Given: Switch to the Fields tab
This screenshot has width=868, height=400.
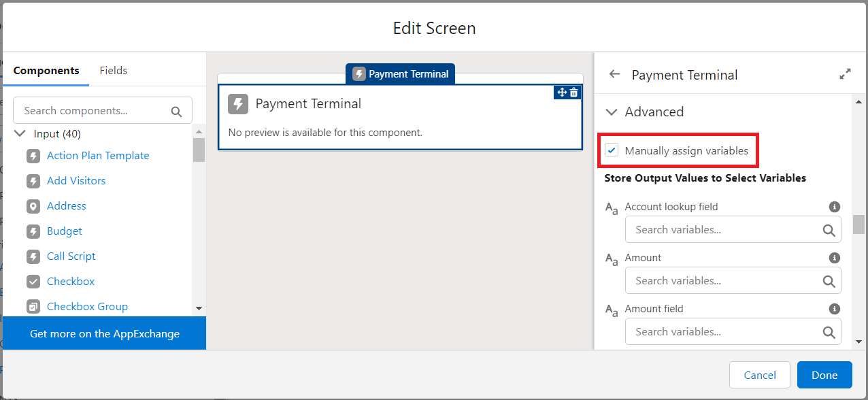Looking at the screenshot, I should click(114, 71).
